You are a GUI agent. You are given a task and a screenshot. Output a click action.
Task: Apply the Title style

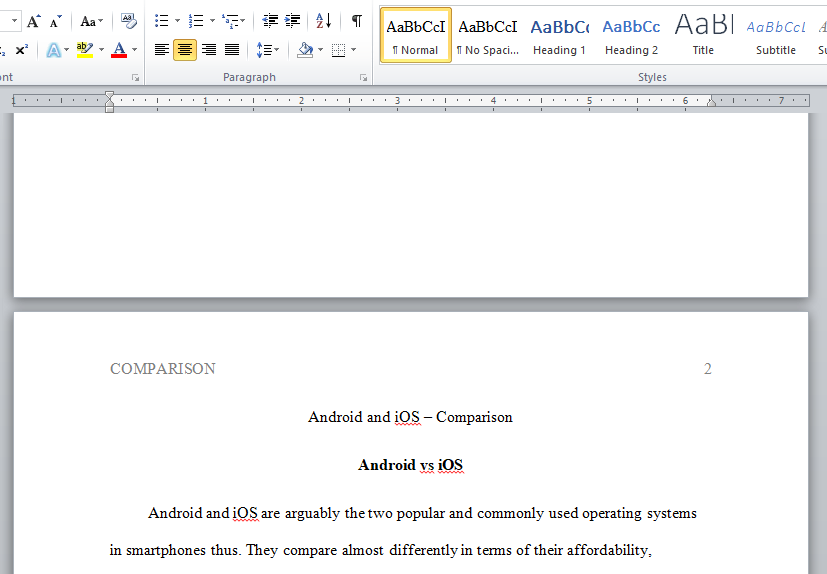704,35
